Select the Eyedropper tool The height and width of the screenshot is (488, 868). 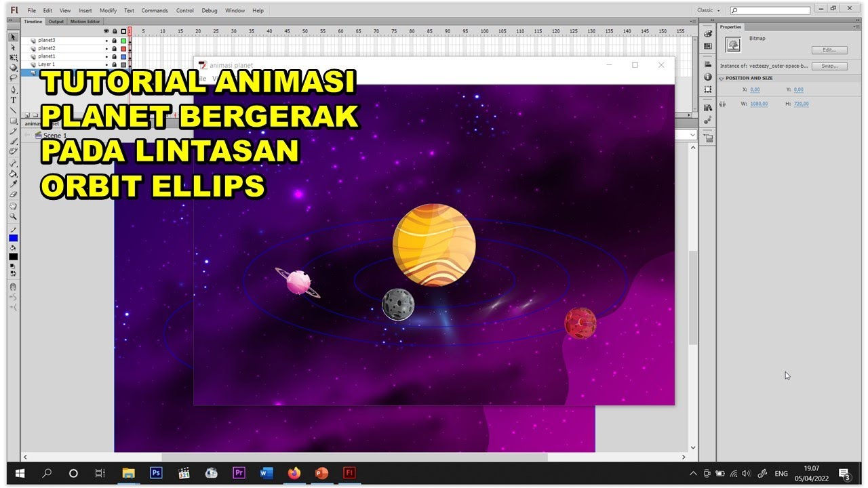(13, 184)
